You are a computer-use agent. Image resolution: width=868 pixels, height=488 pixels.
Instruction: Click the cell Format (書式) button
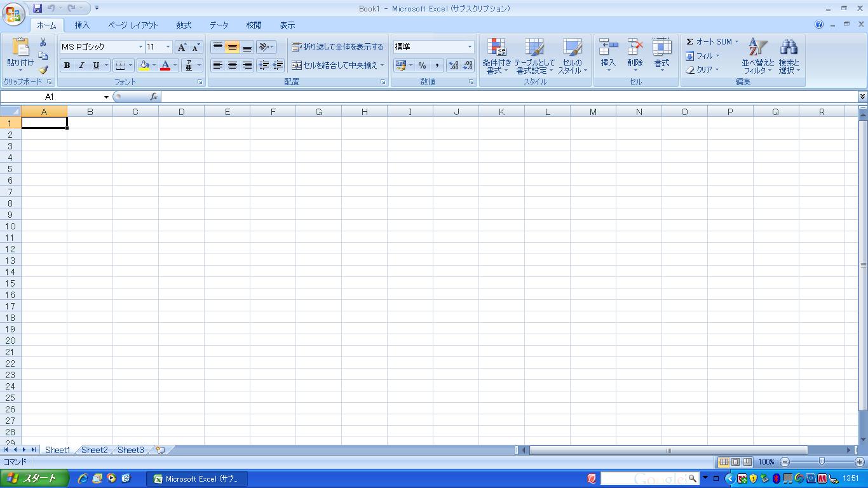pyautogui.click(x=661, y=55)
